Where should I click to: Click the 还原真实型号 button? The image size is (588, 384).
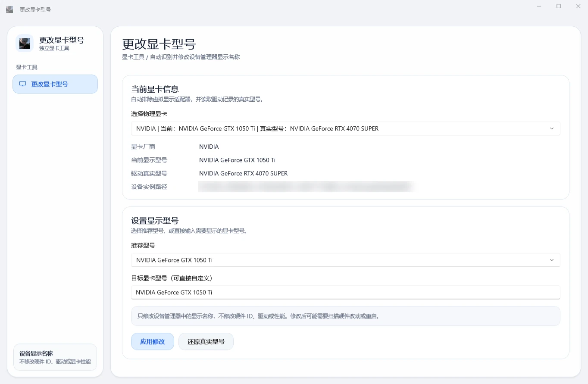click(x=206, y=341)
